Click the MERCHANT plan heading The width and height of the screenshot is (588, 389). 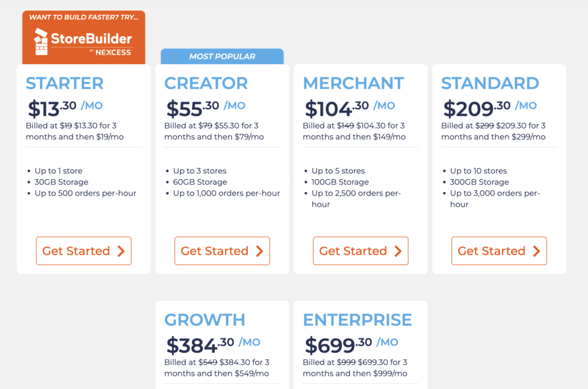click(353, 83)
